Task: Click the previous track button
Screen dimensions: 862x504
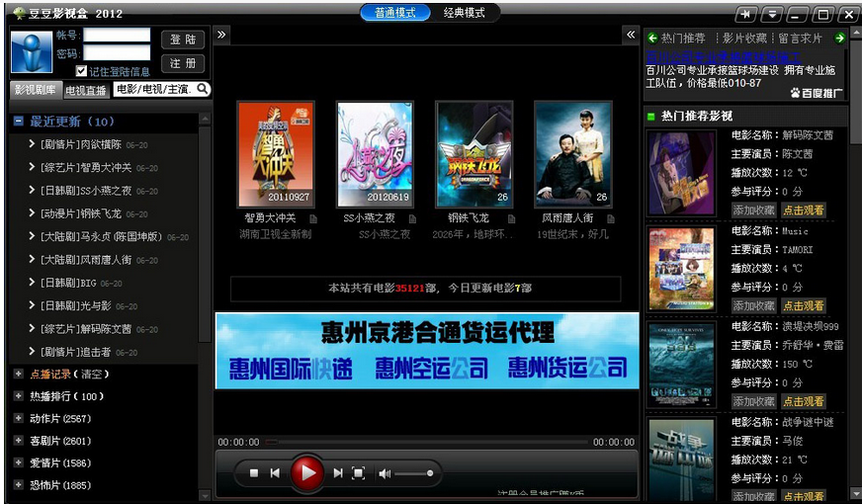Action: 276,473
